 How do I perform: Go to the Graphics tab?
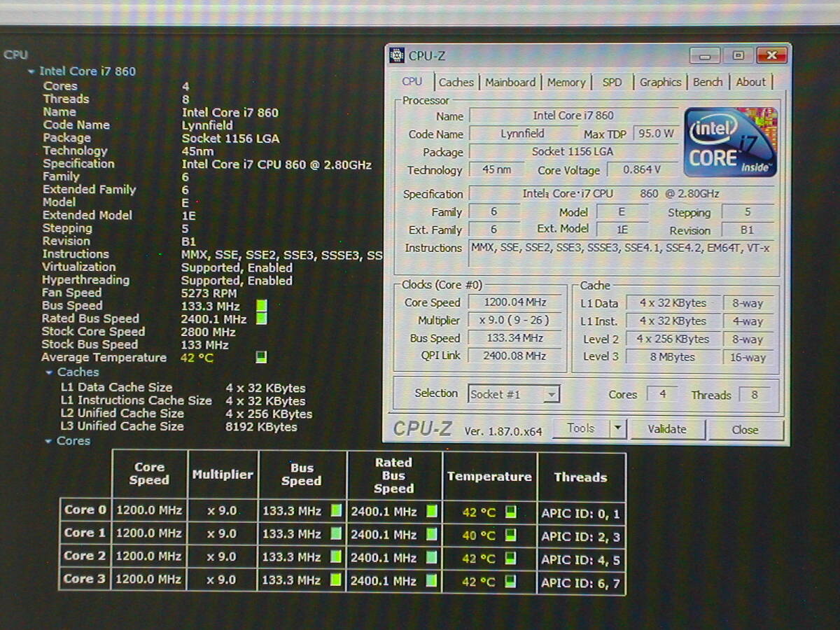[x=660, y=83]
